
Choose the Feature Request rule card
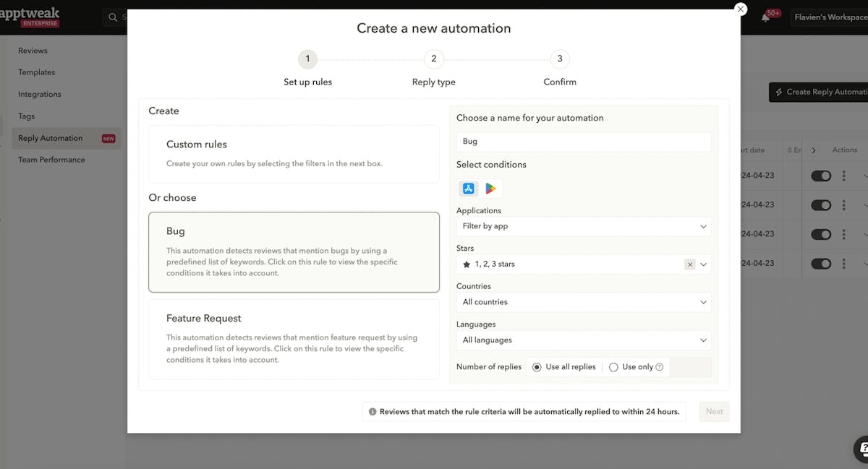pos(294,339)
